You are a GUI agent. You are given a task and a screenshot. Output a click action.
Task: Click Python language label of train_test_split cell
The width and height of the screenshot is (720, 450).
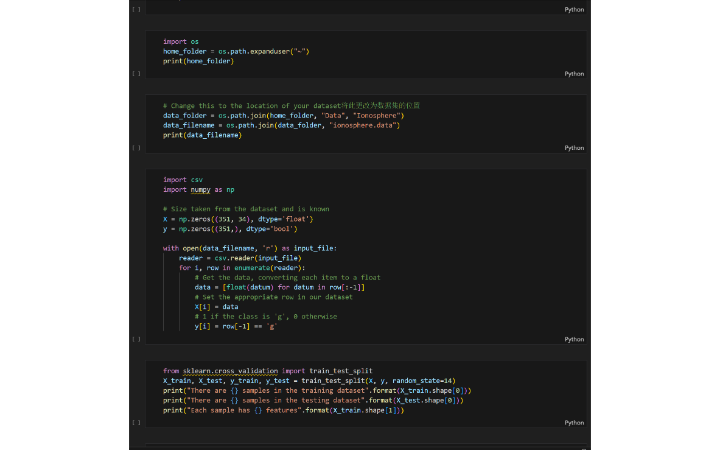574,422
